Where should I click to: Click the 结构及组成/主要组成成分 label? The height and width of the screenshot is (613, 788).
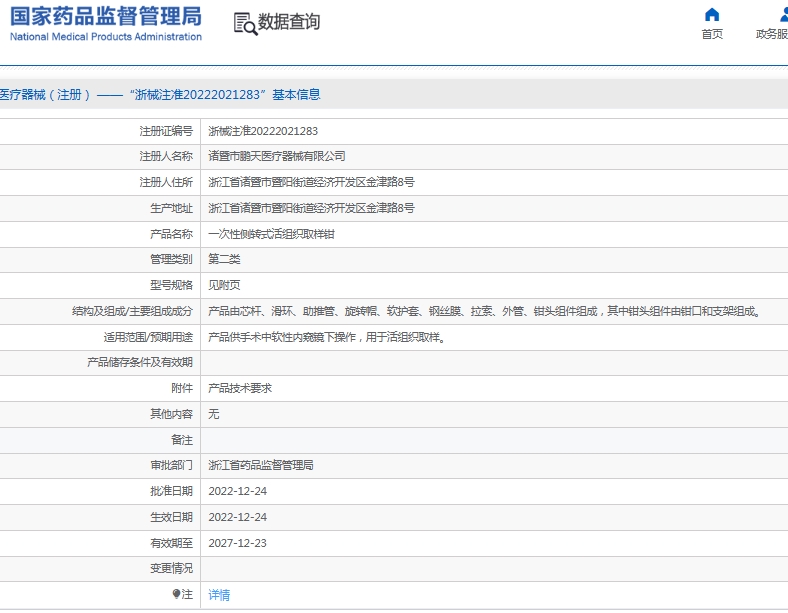(x=132, y=312)
